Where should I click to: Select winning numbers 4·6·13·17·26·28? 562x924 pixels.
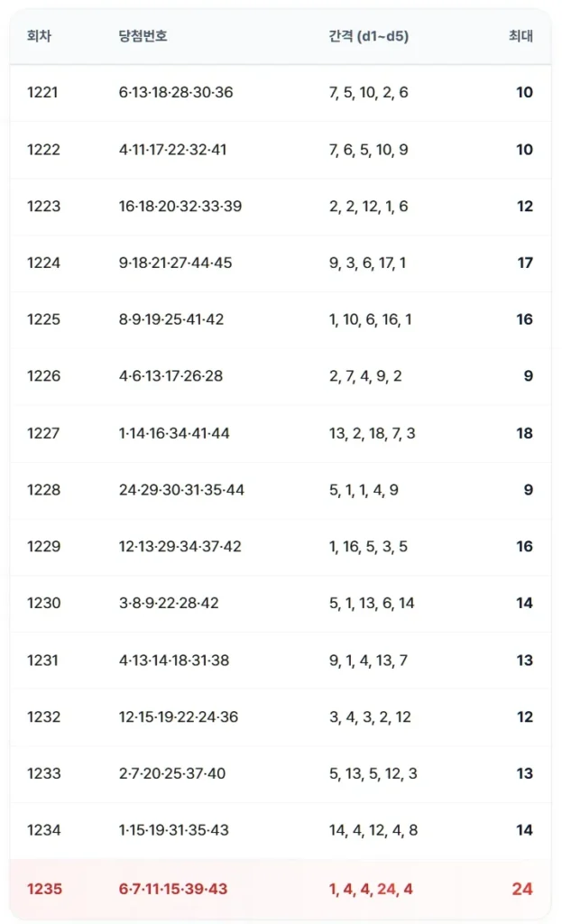pos(170,376)
